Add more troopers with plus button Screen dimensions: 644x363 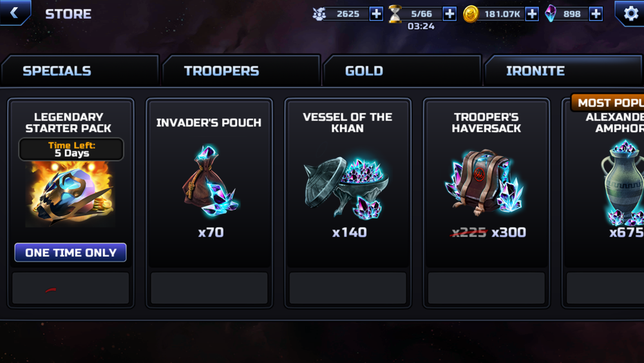(376, 14)
